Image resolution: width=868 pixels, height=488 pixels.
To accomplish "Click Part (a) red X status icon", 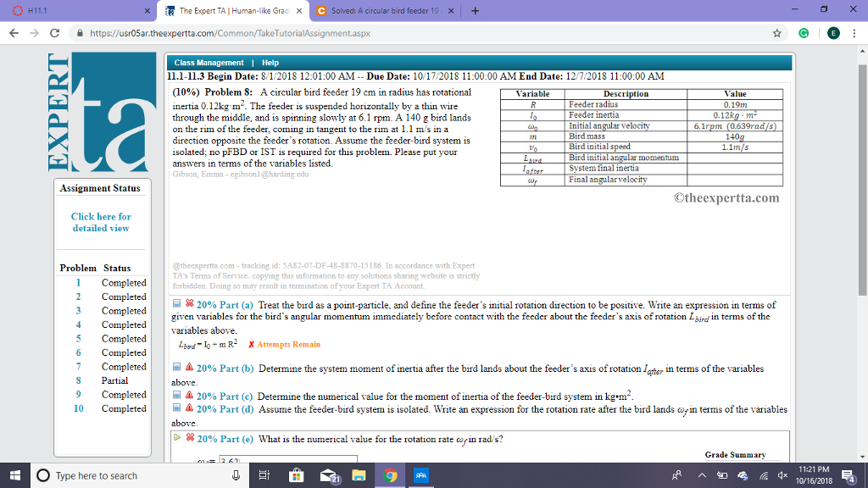I will tap(189, 303).
